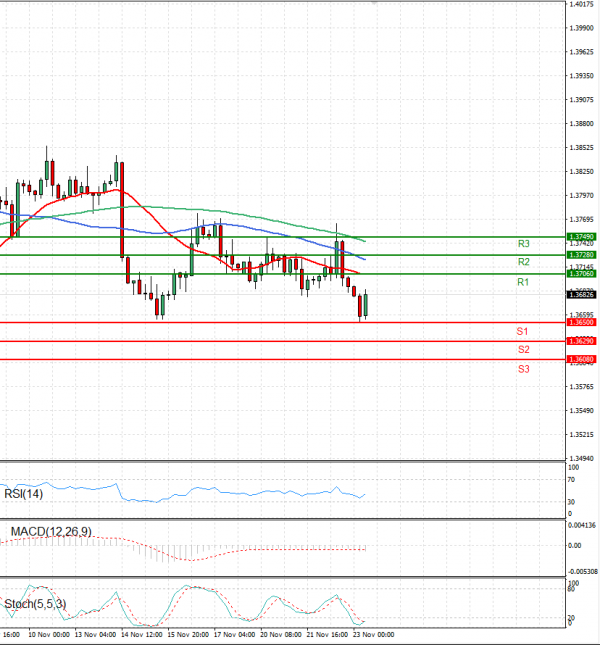600x645 pixels.
Task: Click the S1 support label
Action: tap(522, 332)
